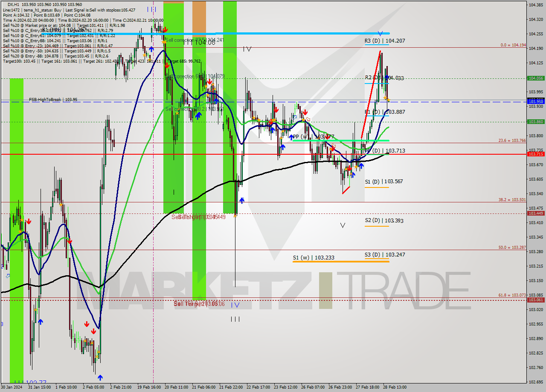Click the R3 (D) | 104.207 pivot label

coord(385,41)
